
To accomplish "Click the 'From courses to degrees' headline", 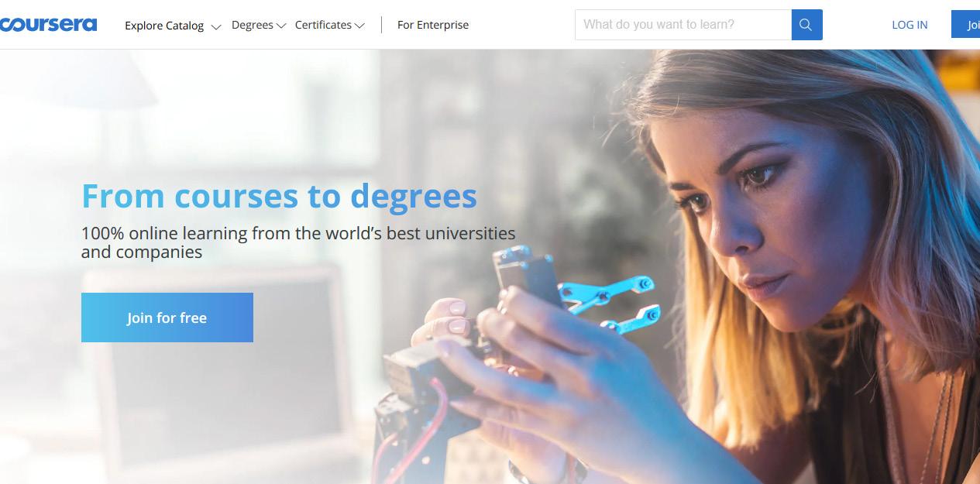I will tap(279, 196).
